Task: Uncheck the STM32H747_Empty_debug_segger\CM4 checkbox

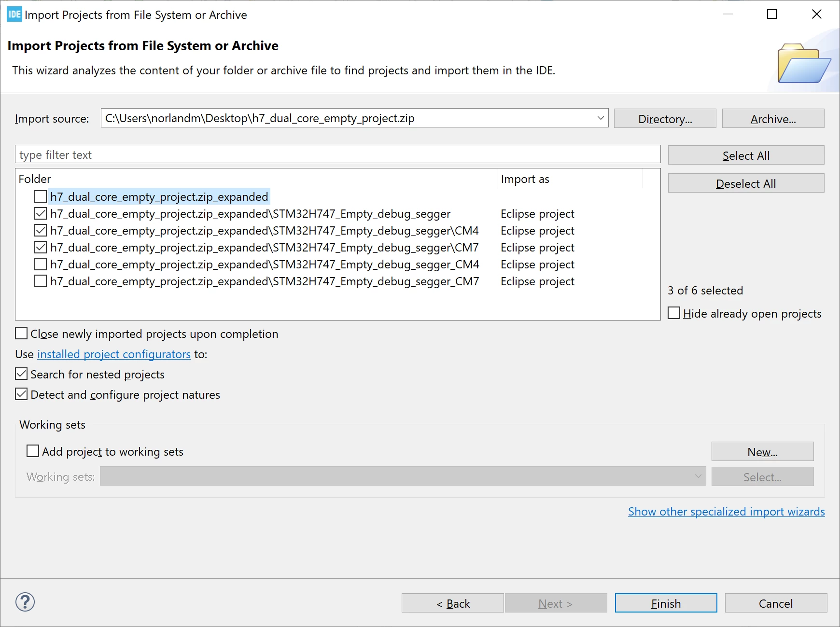Action: pyautogui.click(x=41, y=230)
